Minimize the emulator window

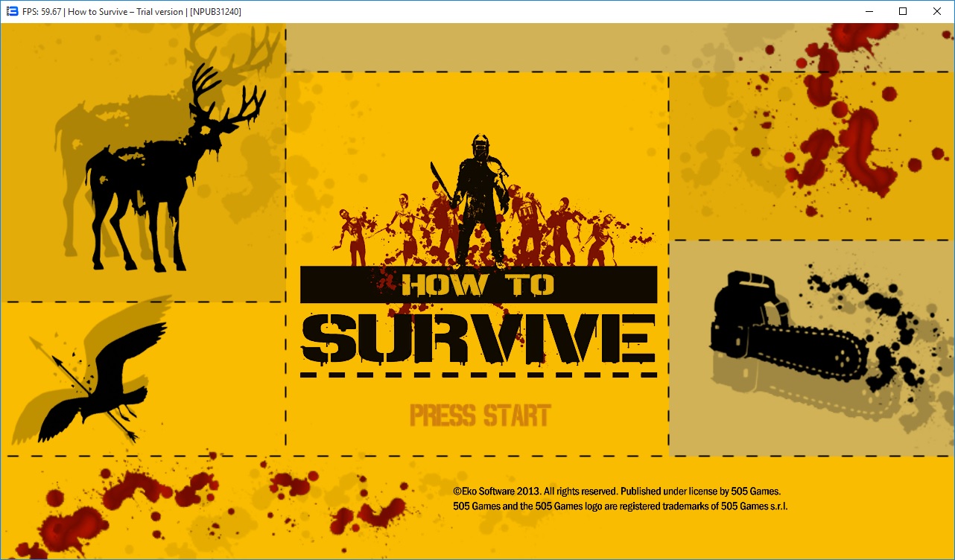(x=869, y=11)
